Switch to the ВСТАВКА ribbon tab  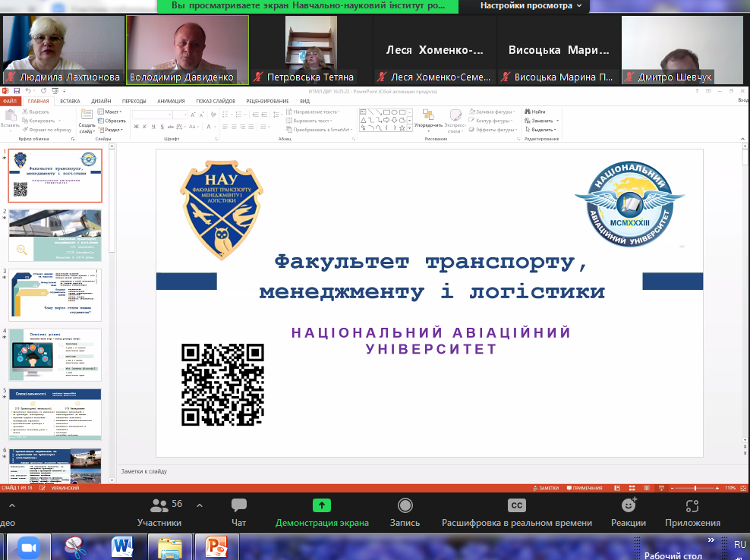coord(70,100)
